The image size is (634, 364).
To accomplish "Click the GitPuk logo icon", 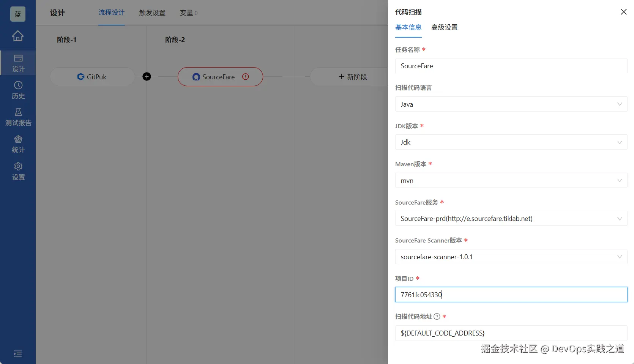I will pyautogui.click(x=81, y=77).
